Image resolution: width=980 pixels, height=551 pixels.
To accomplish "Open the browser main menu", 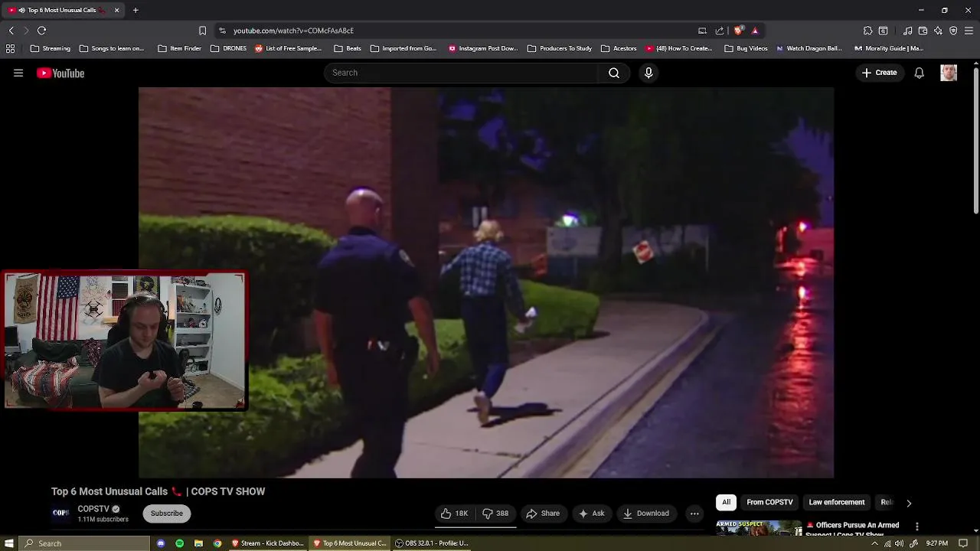I will pos(969,31).
